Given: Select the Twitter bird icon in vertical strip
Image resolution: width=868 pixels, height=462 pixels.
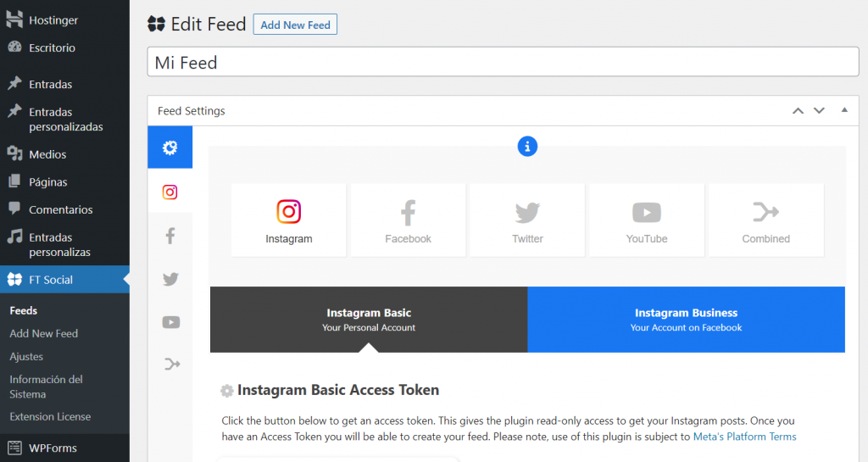Looking at the screenshot, I should (x=170, y=279).
